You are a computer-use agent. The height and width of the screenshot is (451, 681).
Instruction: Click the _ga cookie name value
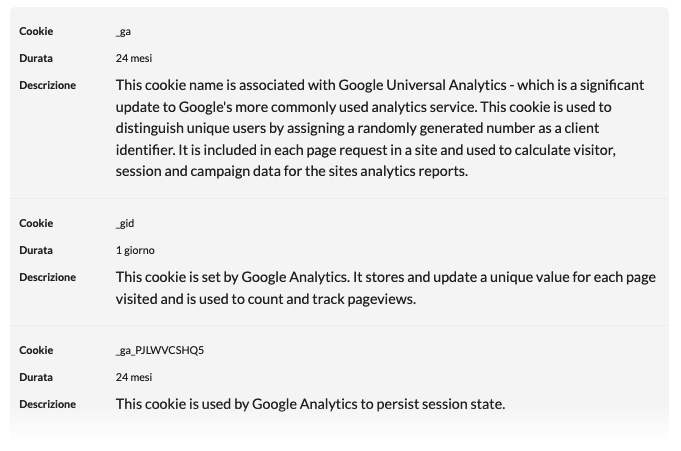pyautogui.click(x=123, y=31)
